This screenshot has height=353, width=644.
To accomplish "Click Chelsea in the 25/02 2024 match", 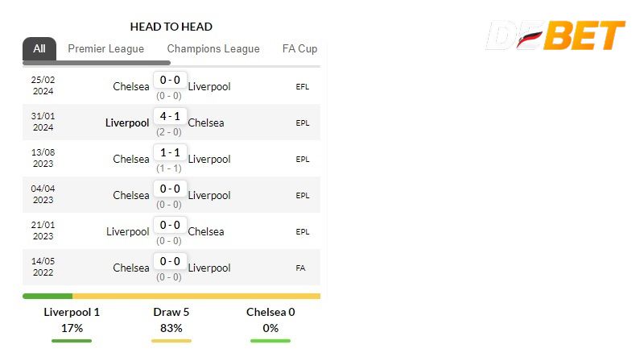I will (130, 86).
